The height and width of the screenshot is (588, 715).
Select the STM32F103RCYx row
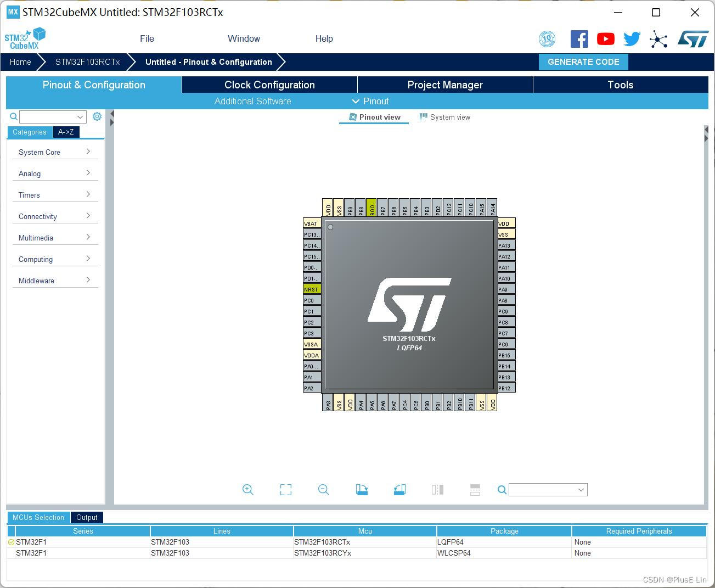357,553
